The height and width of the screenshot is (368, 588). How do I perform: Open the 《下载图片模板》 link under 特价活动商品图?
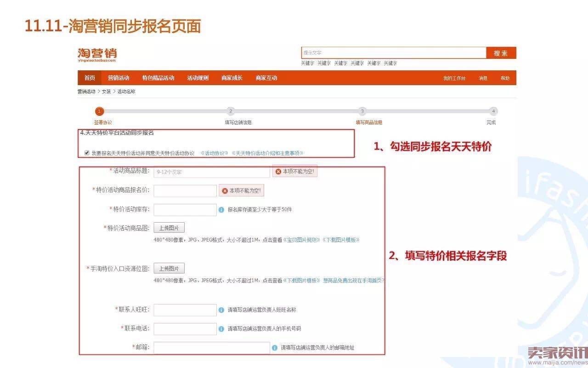click(341, 240)
